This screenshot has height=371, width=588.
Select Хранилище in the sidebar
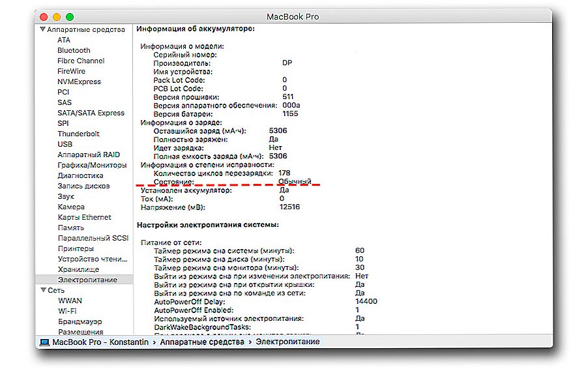point(78,269)
